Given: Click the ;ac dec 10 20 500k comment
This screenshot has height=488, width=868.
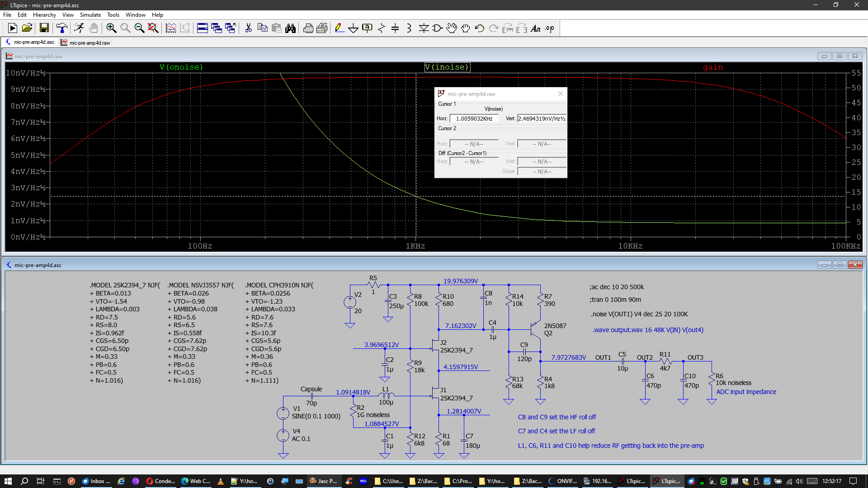Looking at the screenshot, I should (x=617, y=287).
